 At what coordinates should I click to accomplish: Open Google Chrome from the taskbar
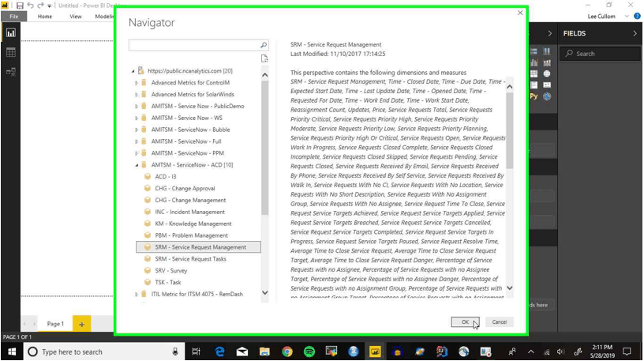point(286,352)
